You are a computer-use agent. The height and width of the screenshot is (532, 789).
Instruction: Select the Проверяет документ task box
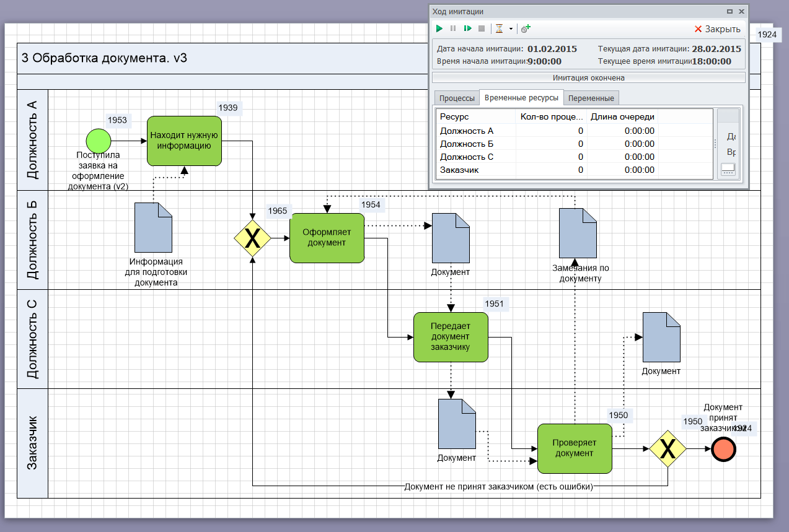(574, 448)
